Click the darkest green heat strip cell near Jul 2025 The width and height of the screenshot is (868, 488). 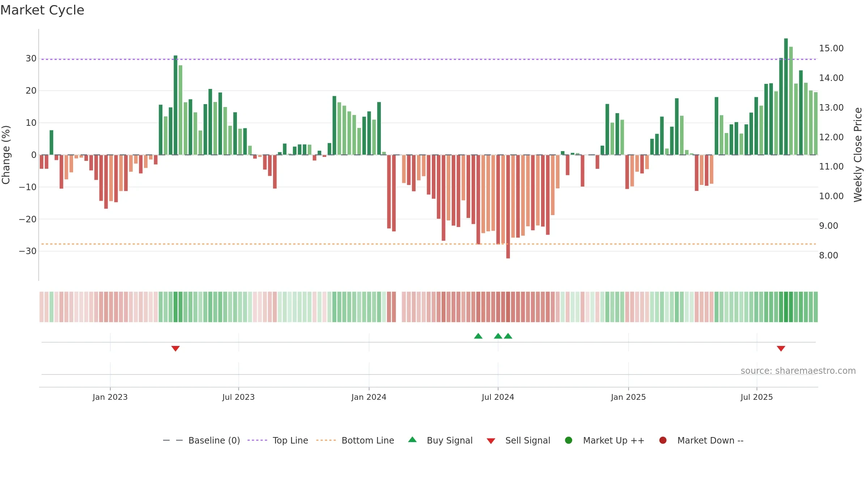pyautogui.click(x=786, y=307)
